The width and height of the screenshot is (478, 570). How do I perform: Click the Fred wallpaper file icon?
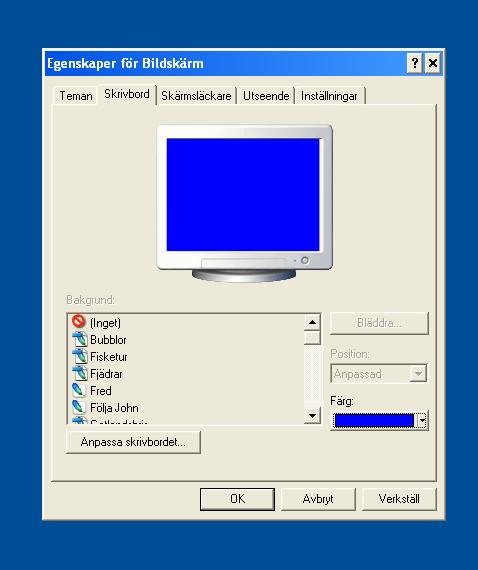pos(79,390)
